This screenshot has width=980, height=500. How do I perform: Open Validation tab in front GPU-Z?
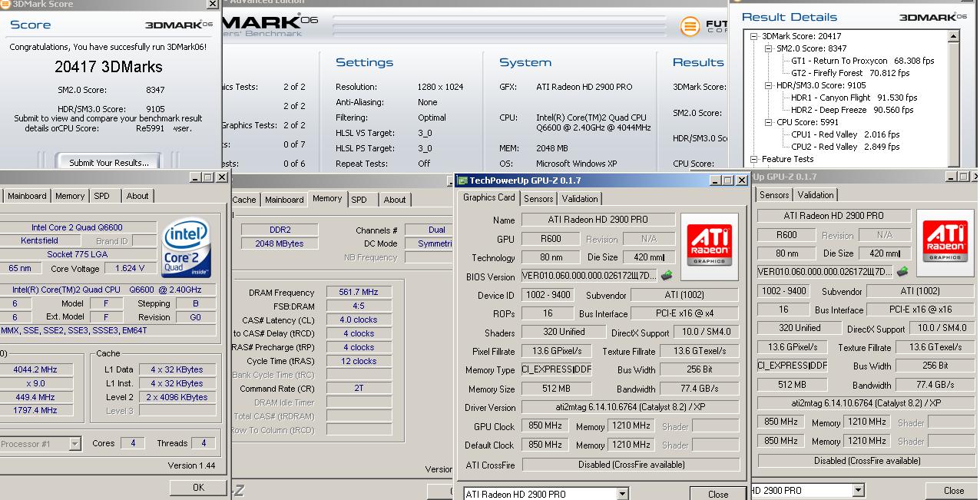580,199
